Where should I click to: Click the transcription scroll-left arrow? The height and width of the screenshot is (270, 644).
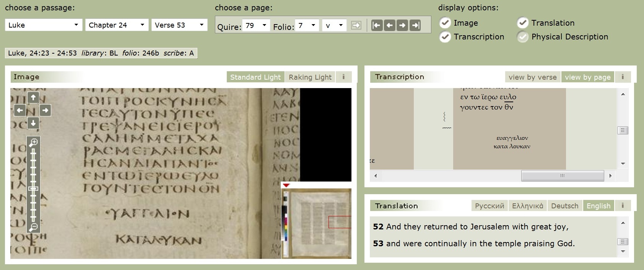[376, 176]
